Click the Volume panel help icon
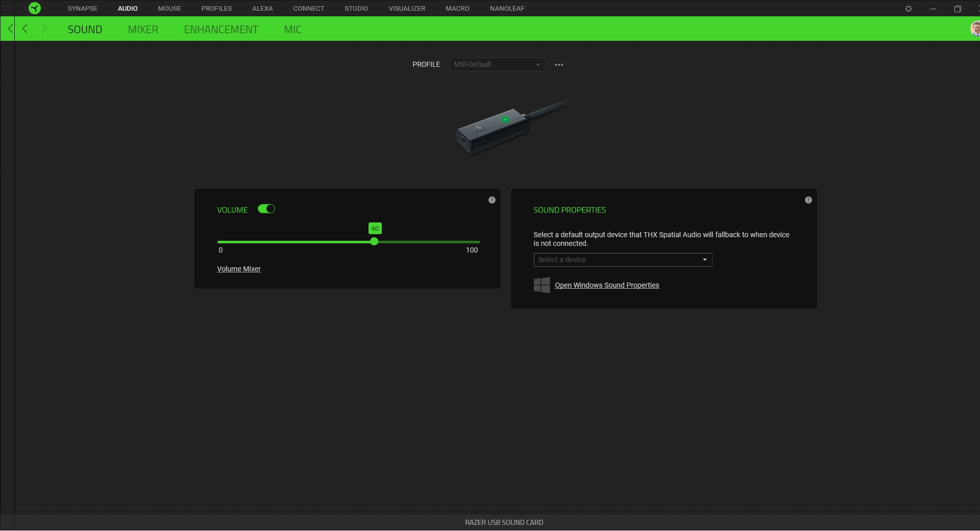 coord(492,200)
